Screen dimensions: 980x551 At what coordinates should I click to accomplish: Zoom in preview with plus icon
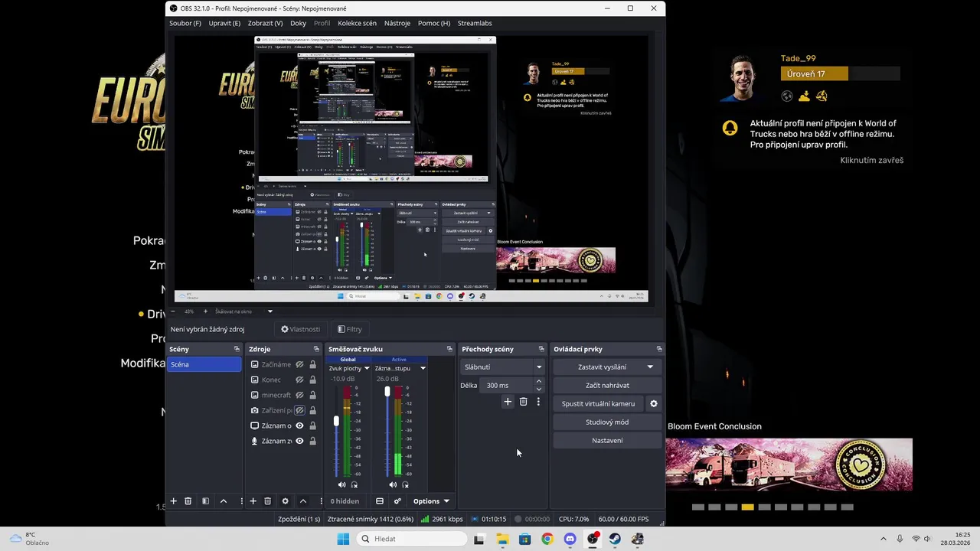(x=205, y=311)
